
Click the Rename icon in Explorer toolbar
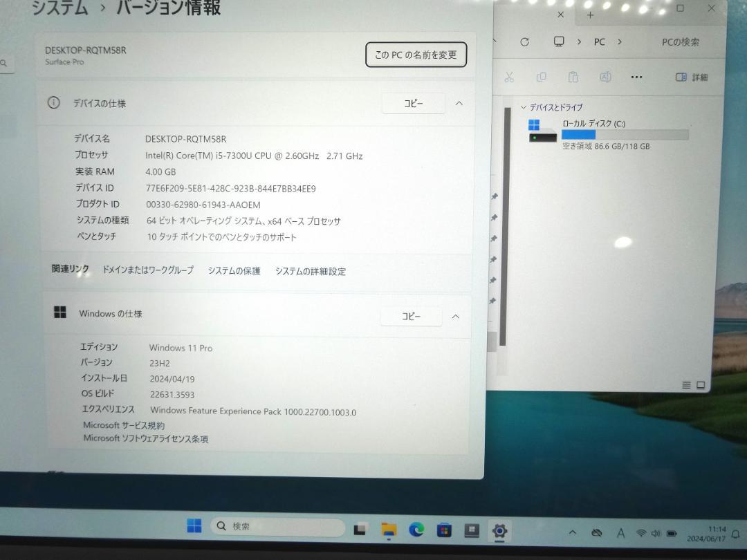point(605,77)
